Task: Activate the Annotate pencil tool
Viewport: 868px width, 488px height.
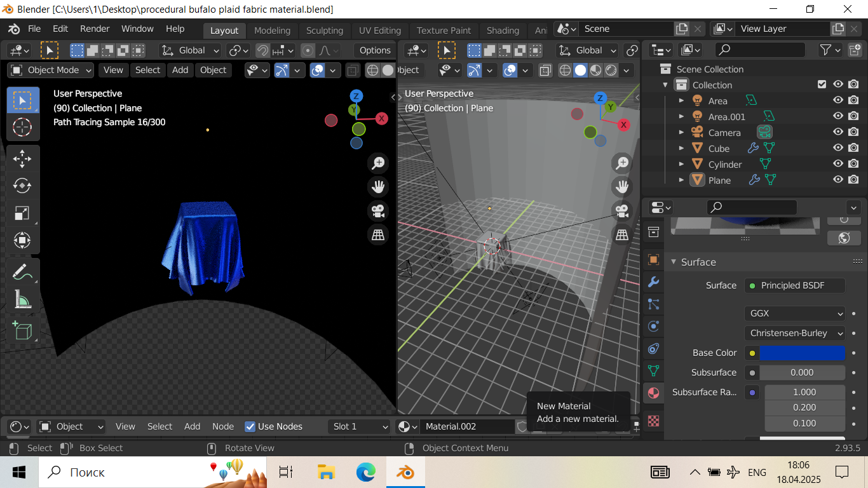Action: (x=22, y=272)
